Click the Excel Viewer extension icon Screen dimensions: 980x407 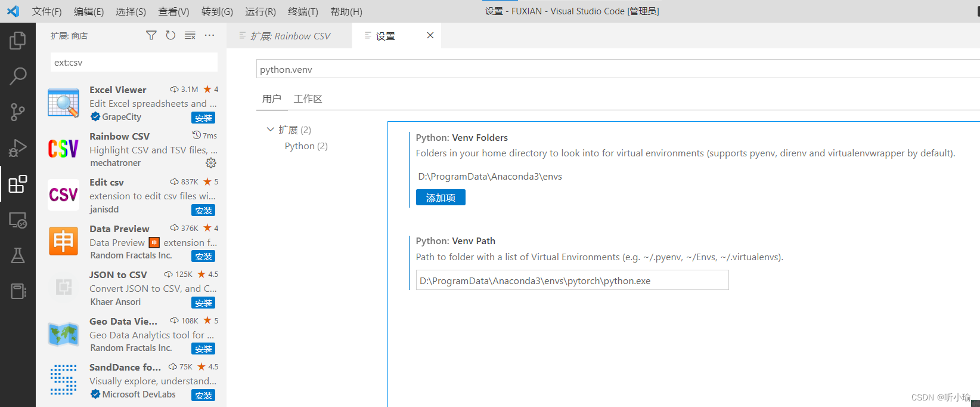point(63,103)
